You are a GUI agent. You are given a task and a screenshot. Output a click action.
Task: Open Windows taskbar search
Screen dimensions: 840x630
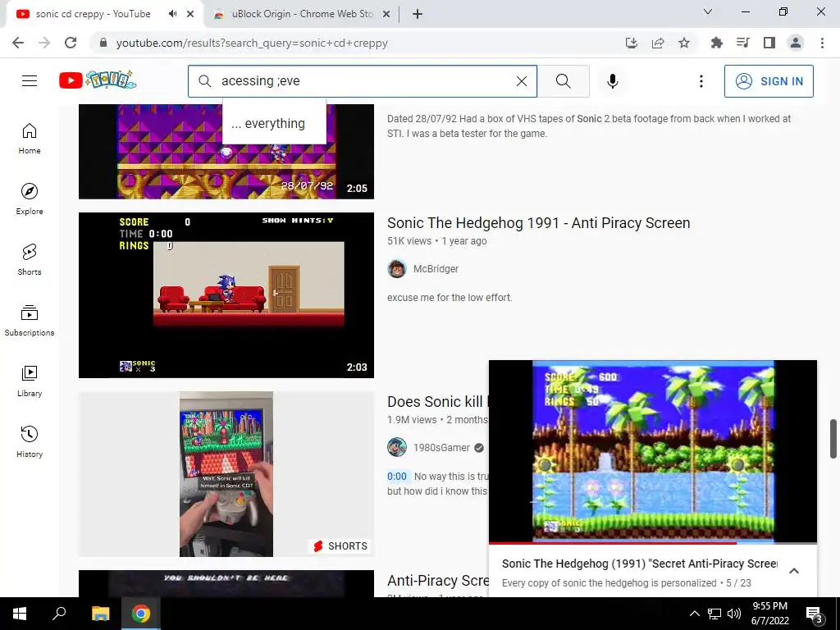[x=59, y=614]
